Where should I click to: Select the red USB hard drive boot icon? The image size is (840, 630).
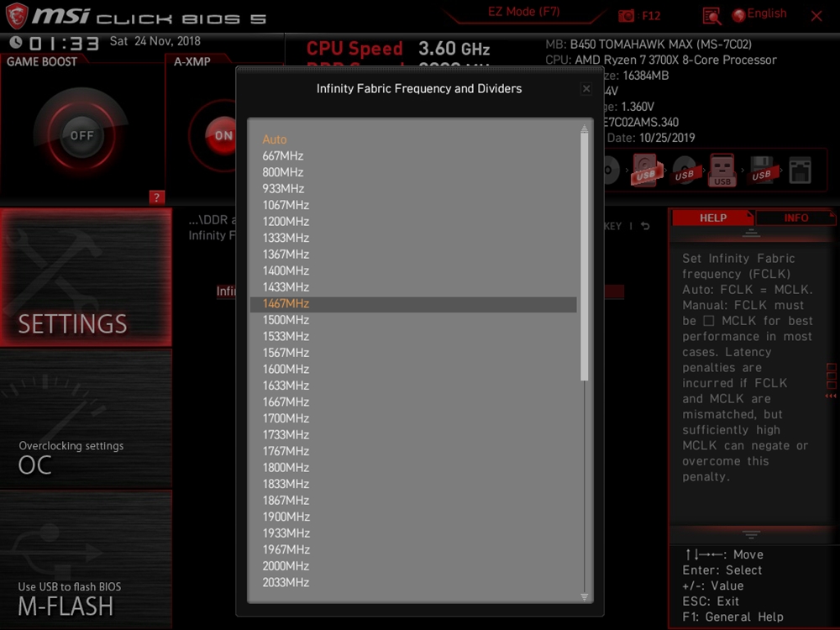[645, 171]
